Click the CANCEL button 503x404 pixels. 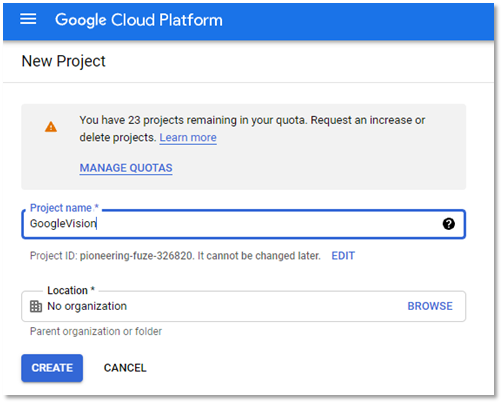click(x=125, y=368)
